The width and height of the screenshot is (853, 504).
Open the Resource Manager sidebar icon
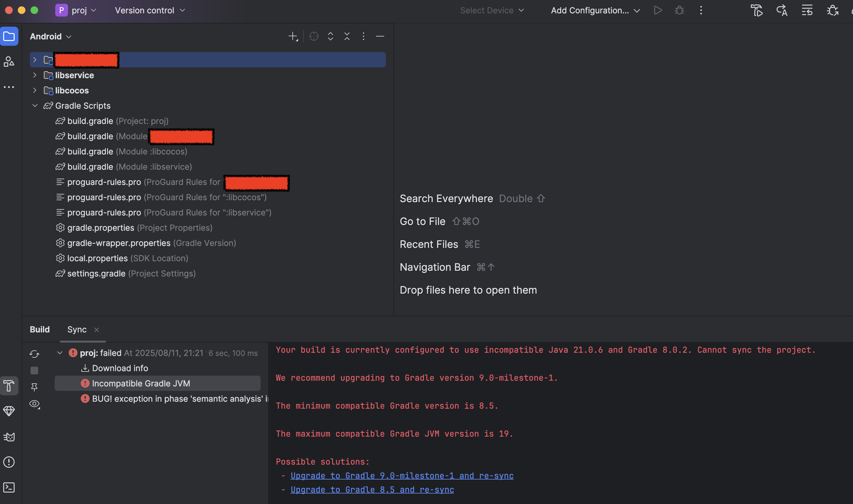[9, 61]
